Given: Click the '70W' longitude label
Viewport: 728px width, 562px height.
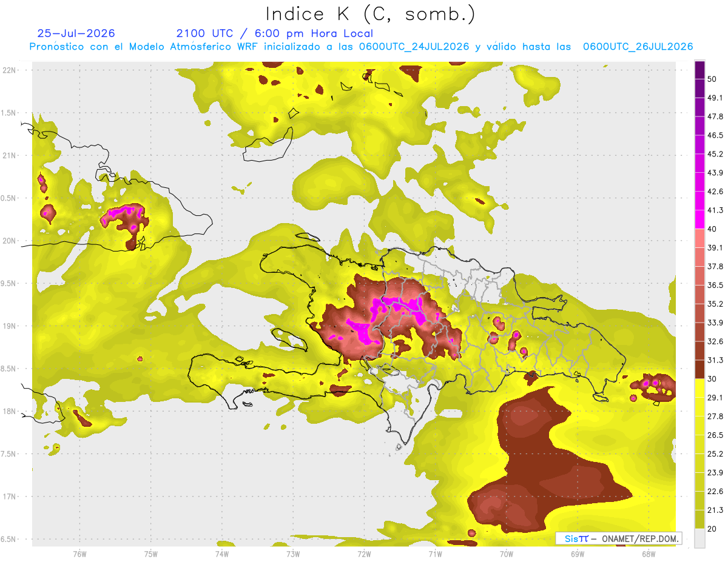Looking at the screenshot, I should pos(507,554).
